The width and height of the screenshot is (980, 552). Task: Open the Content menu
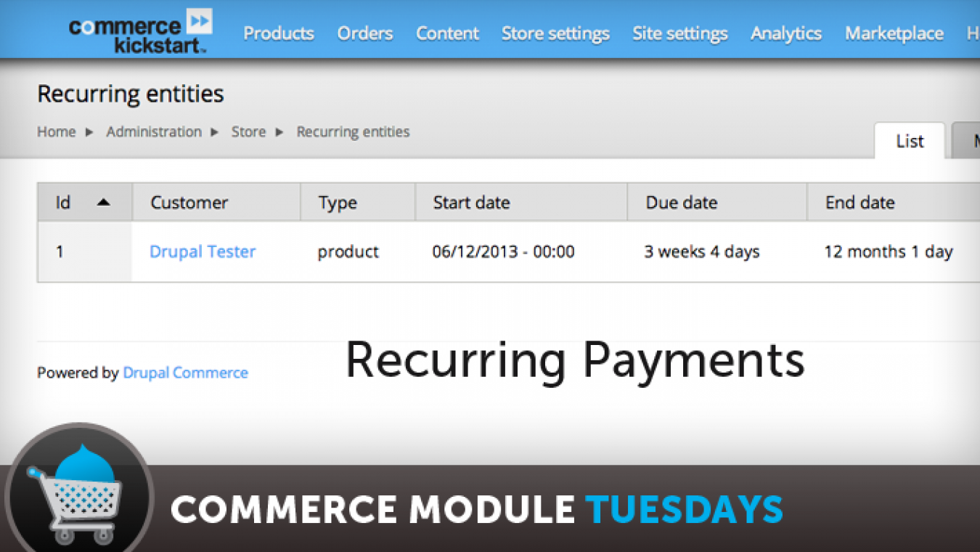(447, 33)
